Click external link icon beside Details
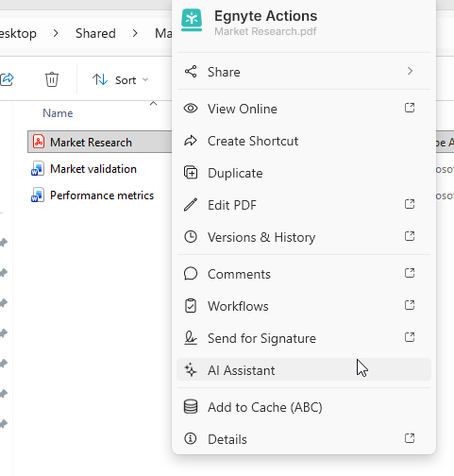This screenshot has width=454, height=476. point(410,438)
